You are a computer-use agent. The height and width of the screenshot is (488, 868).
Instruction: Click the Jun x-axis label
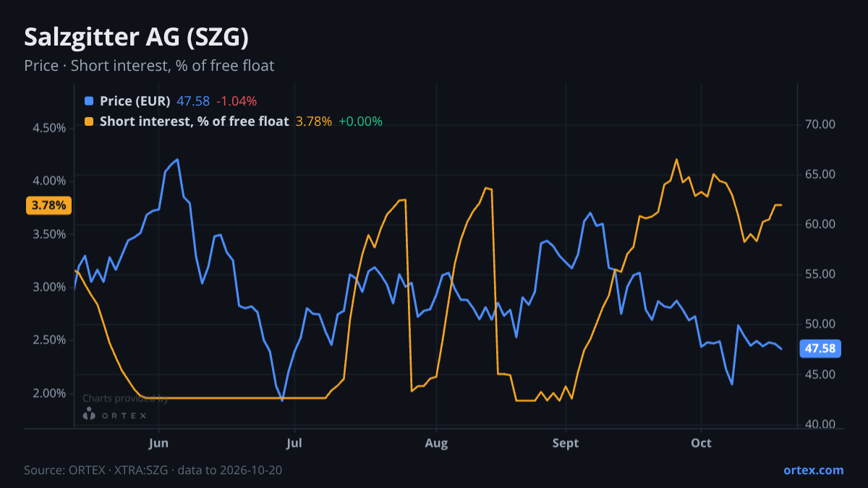tap(158, 442)
